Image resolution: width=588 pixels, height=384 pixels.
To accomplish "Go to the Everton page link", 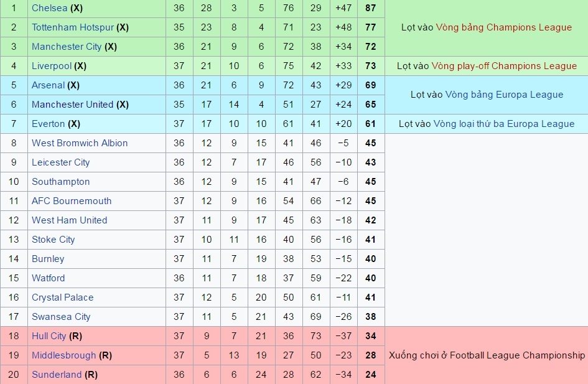I will coord(48,124).
